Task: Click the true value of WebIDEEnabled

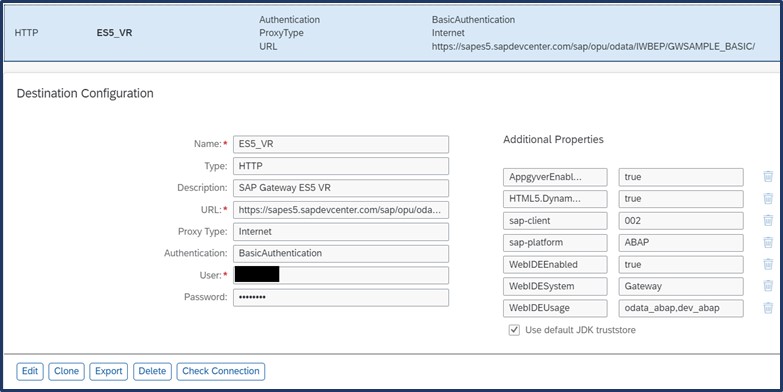Action: (681, 265)
